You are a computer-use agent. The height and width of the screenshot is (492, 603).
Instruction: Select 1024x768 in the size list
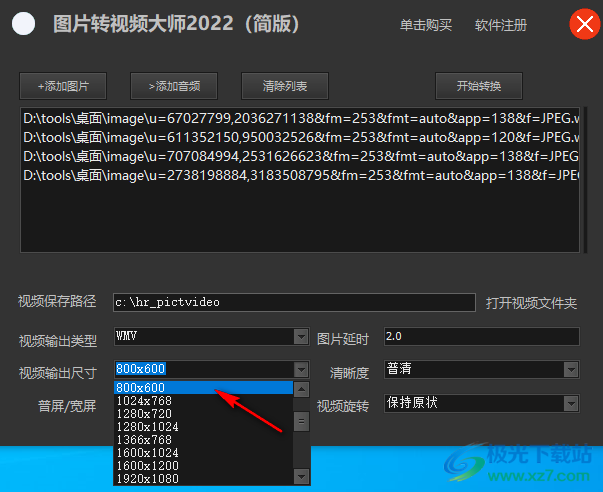(204, 400)
